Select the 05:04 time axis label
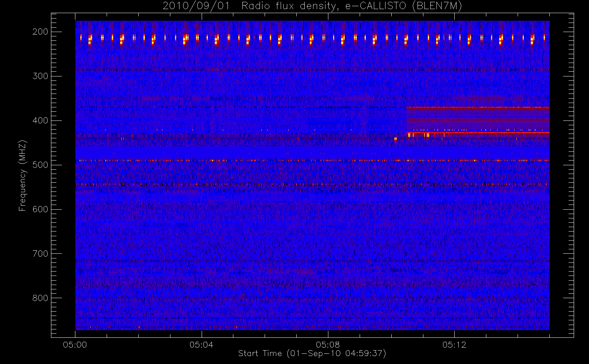 [201, 345]
